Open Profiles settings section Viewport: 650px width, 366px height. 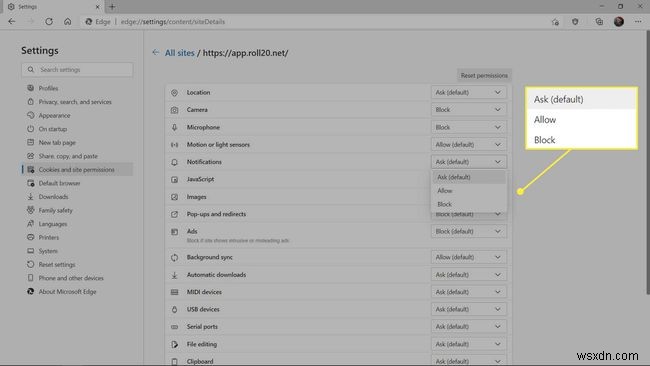(77, 88)
